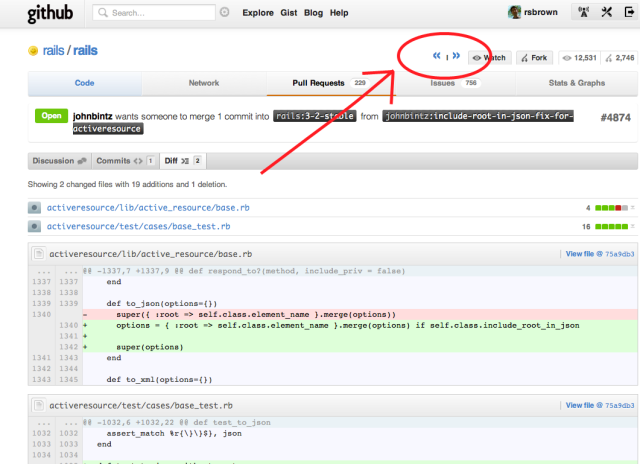The image size is (640, 464).
Task: Click line 1339 def to_json(options={})
Action: coord(333,304)
